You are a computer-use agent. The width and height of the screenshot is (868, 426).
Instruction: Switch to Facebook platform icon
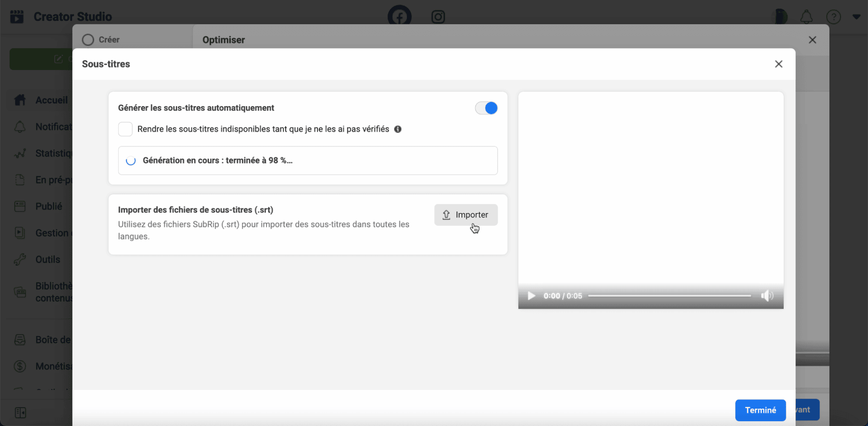(x=399, y=17)
